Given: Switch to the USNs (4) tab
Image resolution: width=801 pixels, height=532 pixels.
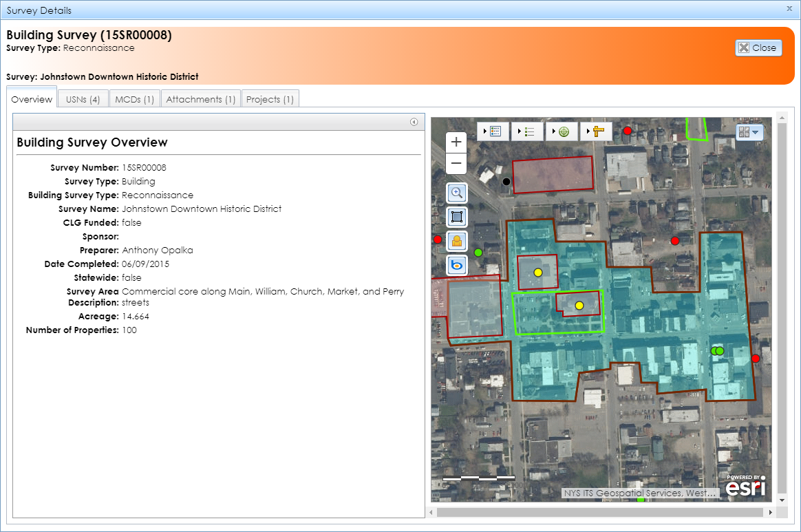Looking at the screenshot, I should tap(83, 98).
